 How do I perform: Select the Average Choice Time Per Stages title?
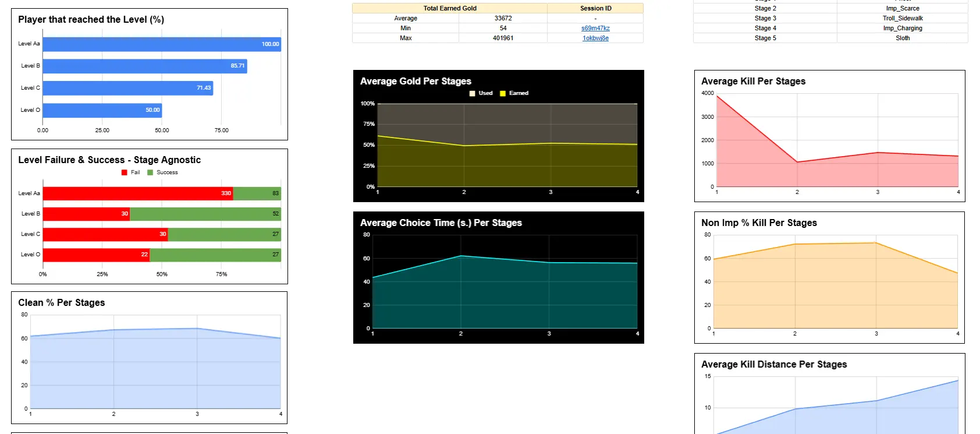click(x=441, y=223)
